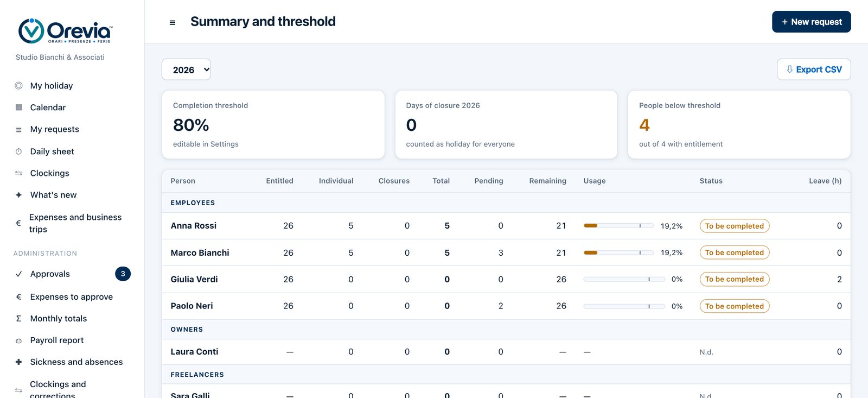Click the Daily sheet clock icon

(18, 151)
